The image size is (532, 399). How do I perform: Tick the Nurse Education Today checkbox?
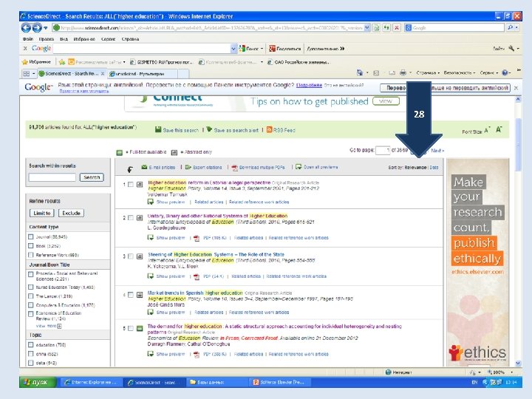click(31, 287)
